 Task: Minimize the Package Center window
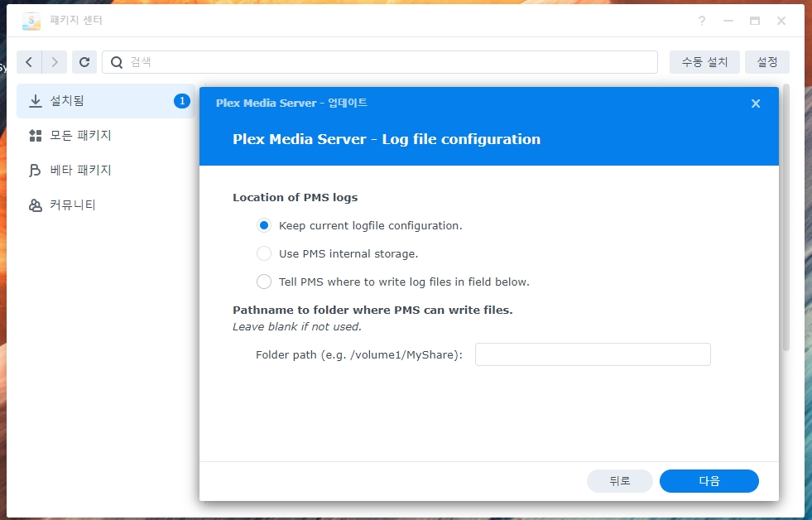pyautogui.click(x=728, y=21)
